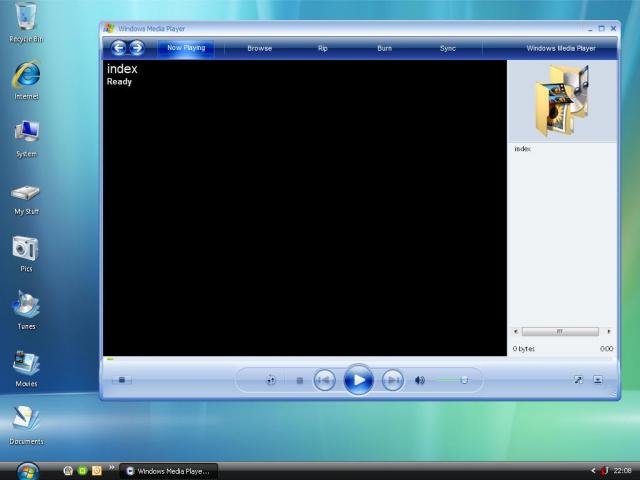640x480 pixels.
Task: Click the first quick launch icon
Action: tap(68, 471)
